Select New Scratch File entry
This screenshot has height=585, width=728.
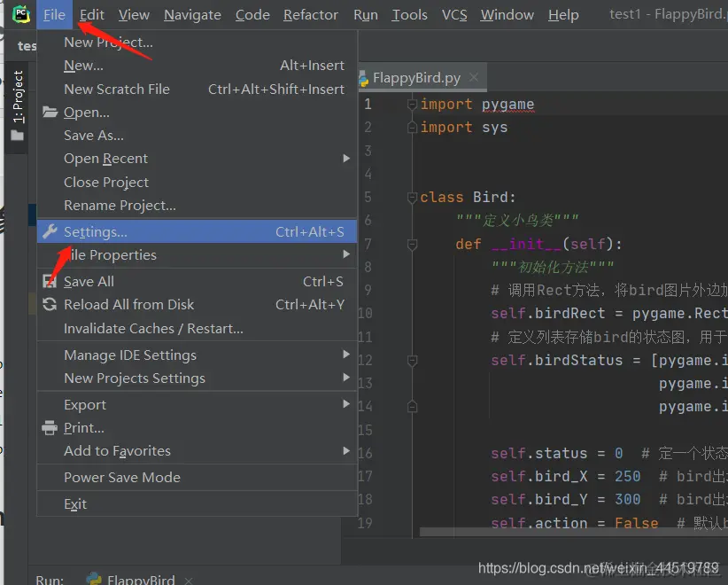[x=197, y=89]
